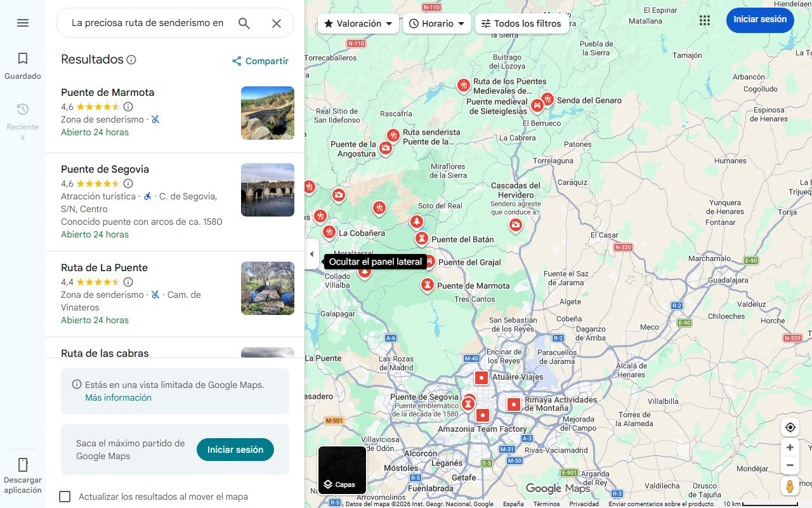Open Todos los filtros options
Screen dimensions: 812x508
(523, 23)
